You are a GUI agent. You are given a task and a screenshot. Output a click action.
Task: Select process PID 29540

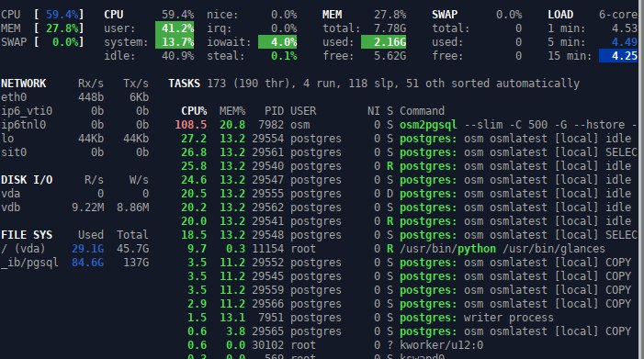coord(267,166)
